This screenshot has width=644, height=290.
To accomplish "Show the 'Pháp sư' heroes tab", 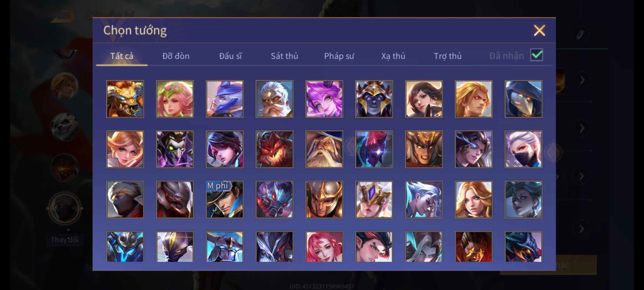I will (x=339, y=56).
